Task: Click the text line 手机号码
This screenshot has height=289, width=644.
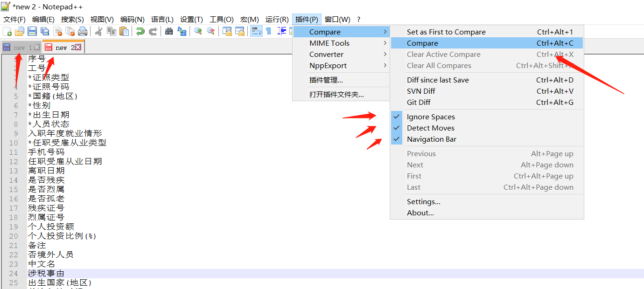Action: click(x=46, y=152)
